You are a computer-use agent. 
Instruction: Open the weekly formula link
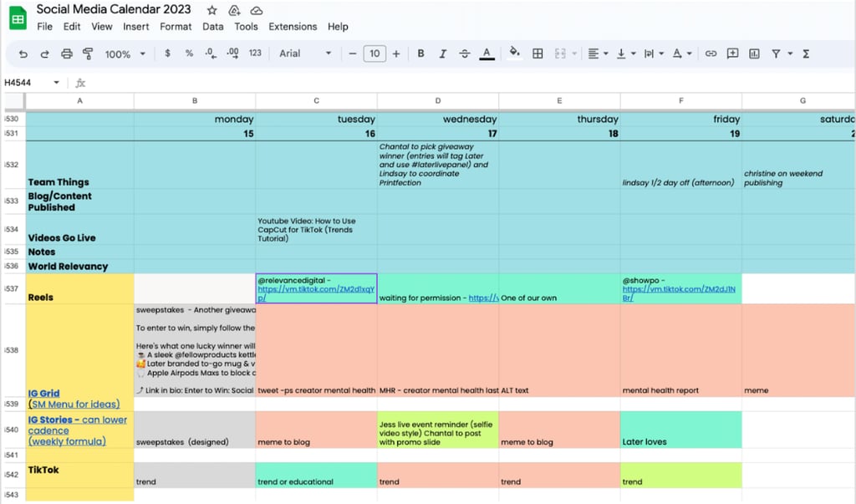tap(67, 441)
